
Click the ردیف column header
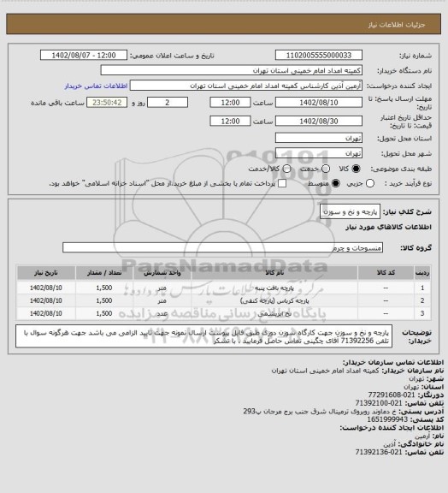click(x=422, y=272)
